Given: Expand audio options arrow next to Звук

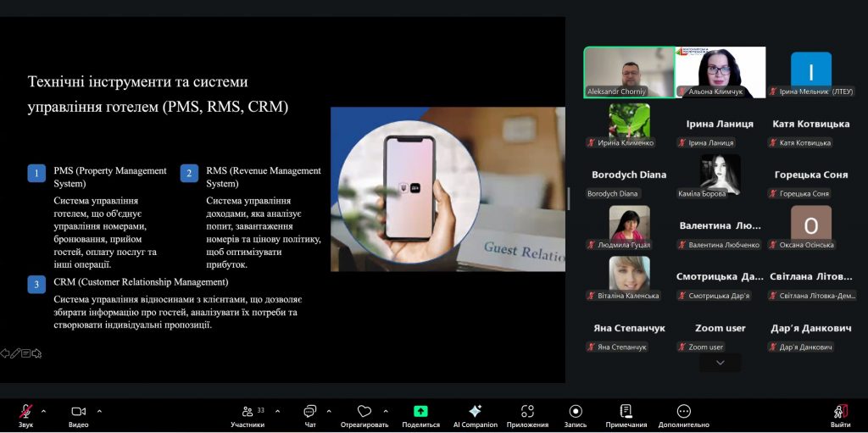Looking at the screenshot, I should click(x=44, y=411).
